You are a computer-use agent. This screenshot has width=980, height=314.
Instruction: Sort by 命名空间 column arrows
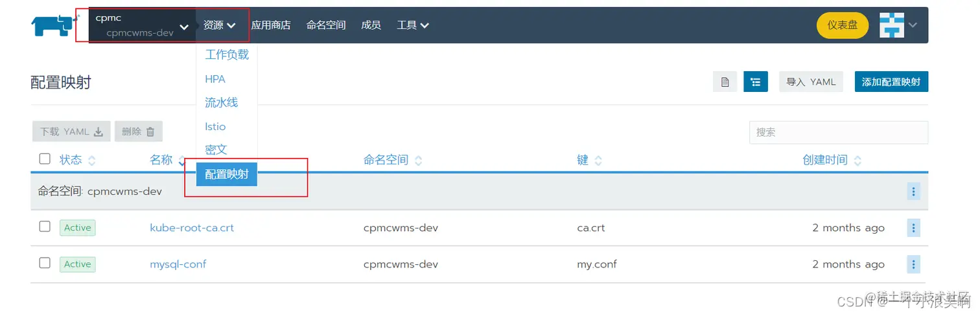[x=418, y=161]
